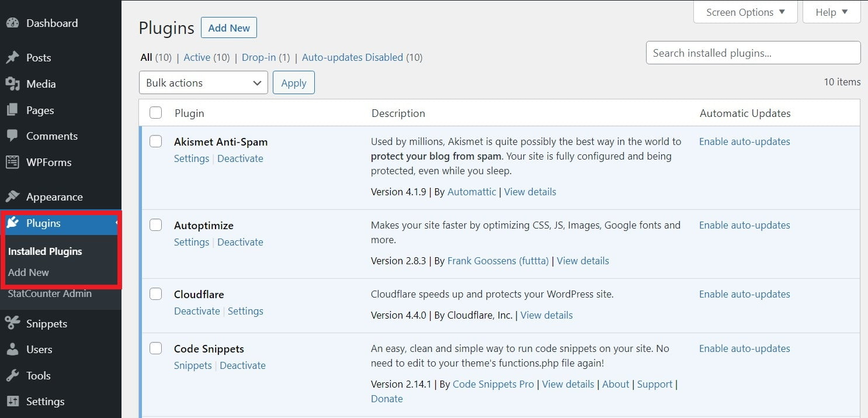Tick the select-all checkbox in table header
This screenshot has width=868, height=418.
[155, 113]
